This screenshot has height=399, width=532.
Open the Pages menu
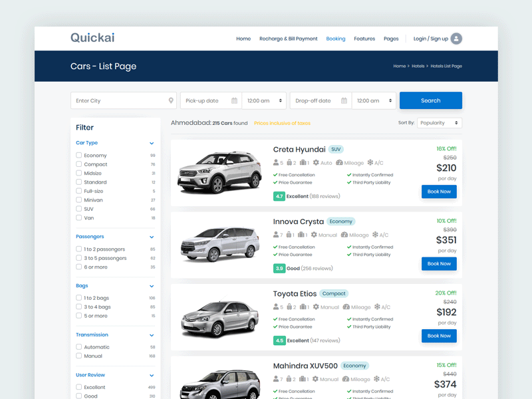391,39
